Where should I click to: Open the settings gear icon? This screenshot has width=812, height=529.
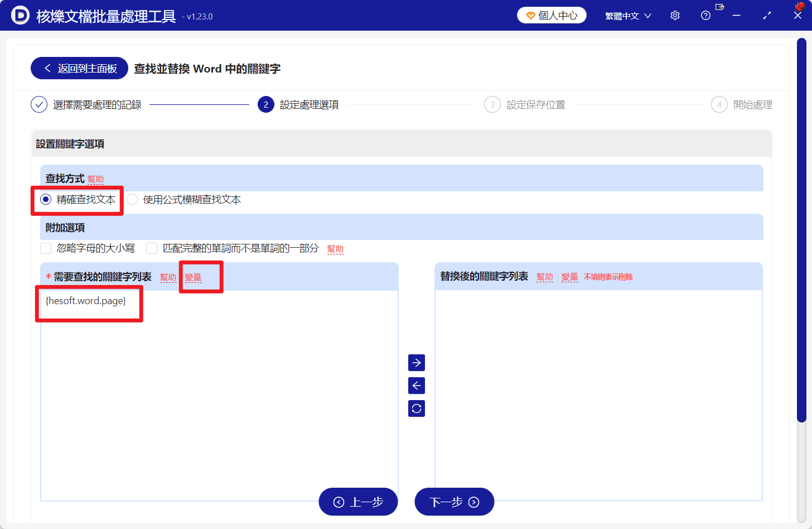pos(675,16)
